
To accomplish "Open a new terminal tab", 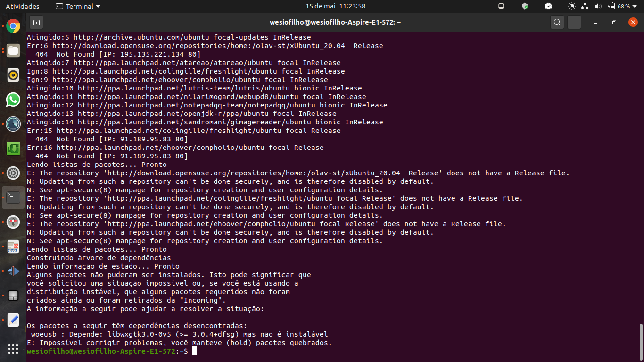I will tap(36, 22).
